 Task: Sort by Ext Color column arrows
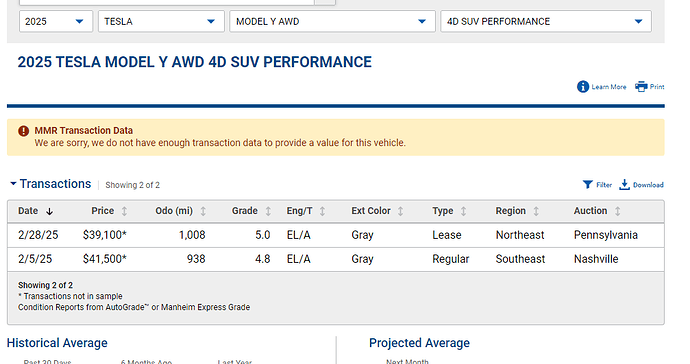(400, 211)
